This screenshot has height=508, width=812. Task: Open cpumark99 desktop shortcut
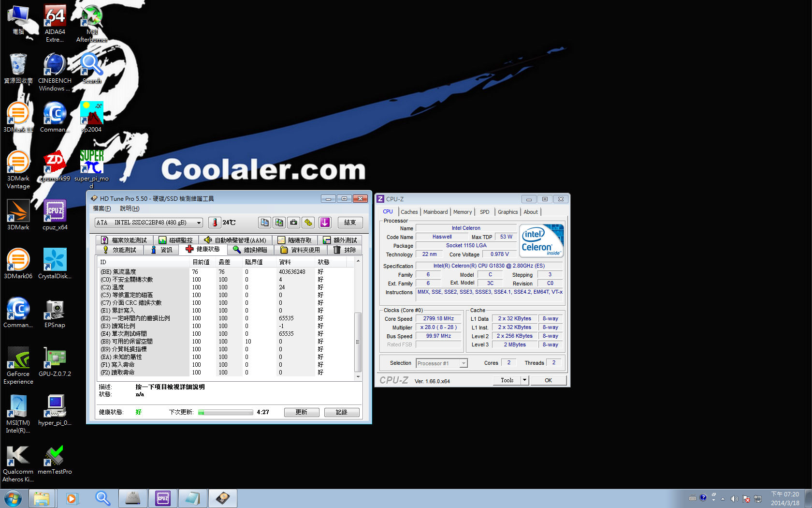55,166
